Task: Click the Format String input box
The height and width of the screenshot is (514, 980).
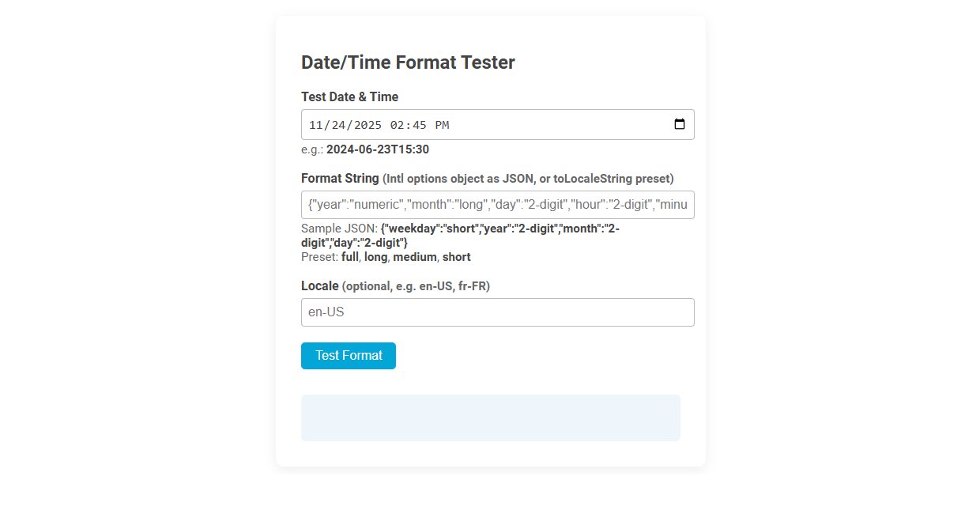Action: [498, 204]
